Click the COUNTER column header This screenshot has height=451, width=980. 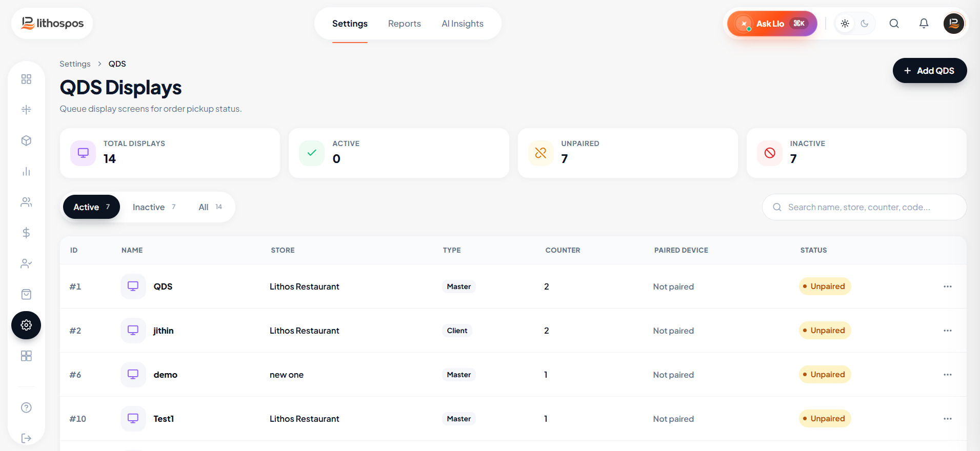563,250
